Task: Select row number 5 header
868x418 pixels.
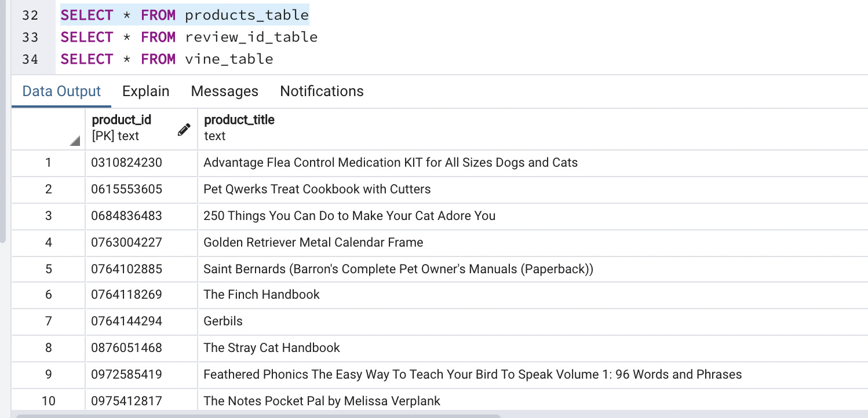Action: point(49,269)
